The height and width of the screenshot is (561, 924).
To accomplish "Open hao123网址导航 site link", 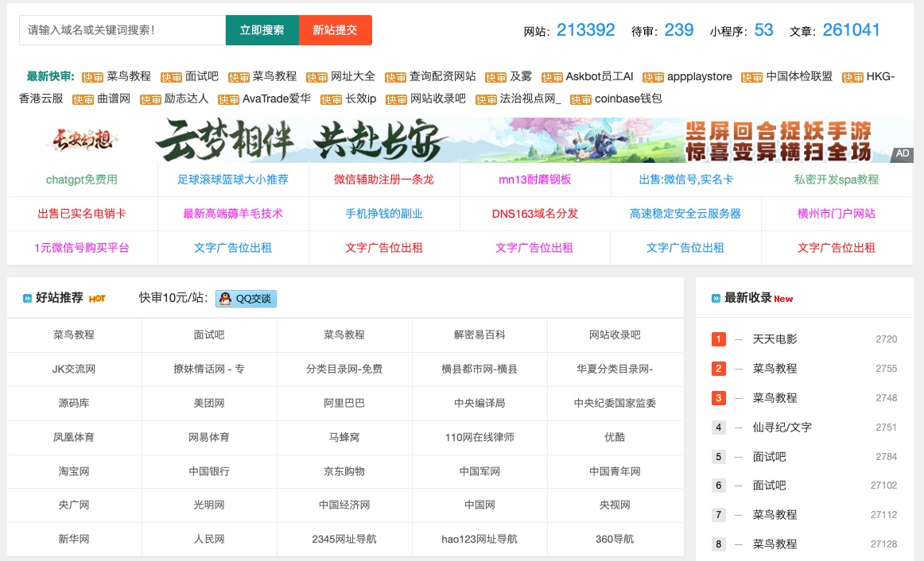I will pyautogui.click(x=479, y=540).
